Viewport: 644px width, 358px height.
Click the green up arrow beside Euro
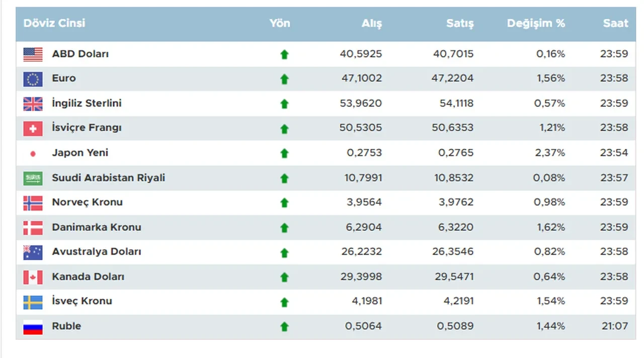click(285, 78)
